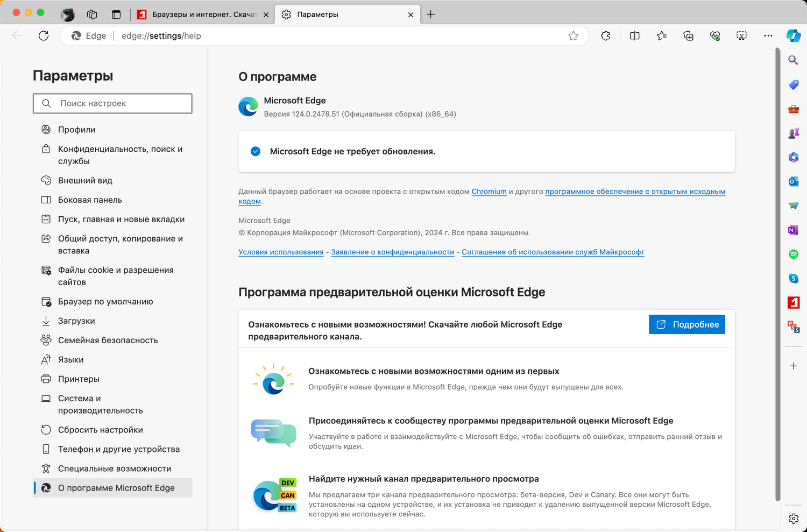This screenshot has height=532, width=807.
Task: Open Outlook from the sidebar
Action: coord(794,181)
